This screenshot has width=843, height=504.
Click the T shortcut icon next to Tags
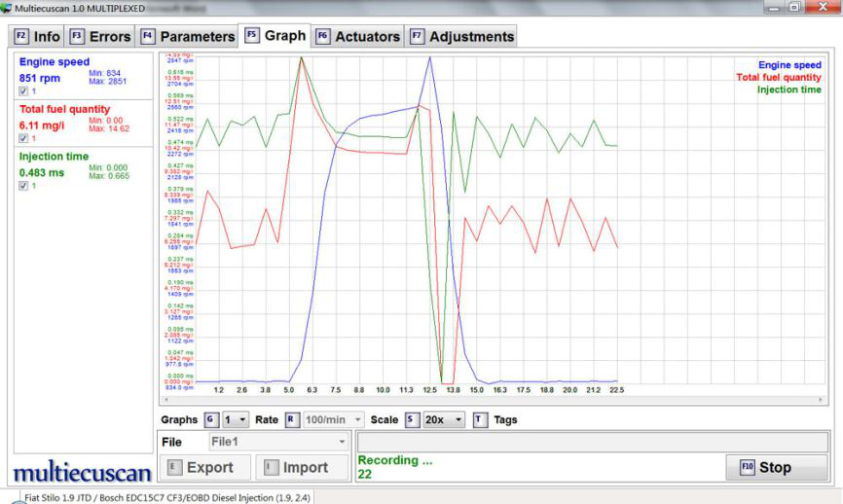481,420
